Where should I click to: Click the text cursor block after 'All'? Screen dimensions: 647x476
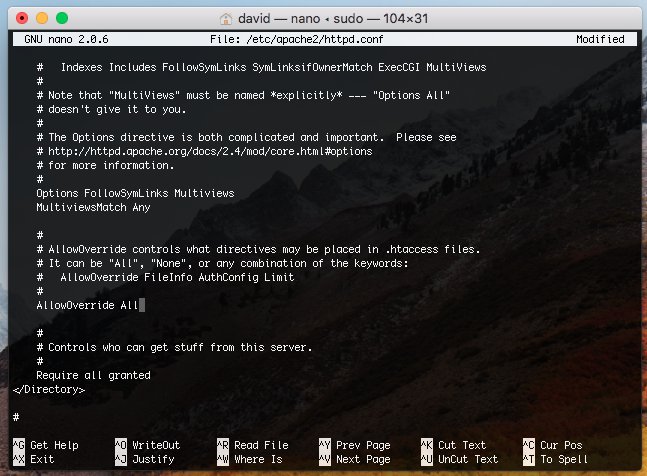(142, 305)
